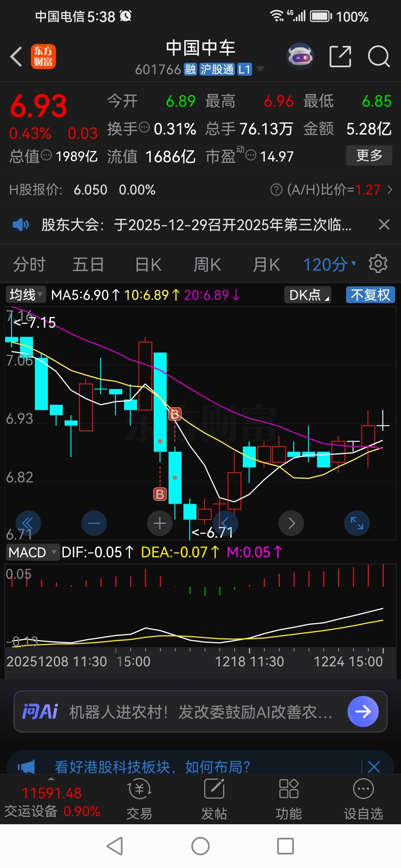The height and width of the screenshot is (868, 401).
Task: Open the 问AI prompt text field
Action: click(x=200, y=712)
